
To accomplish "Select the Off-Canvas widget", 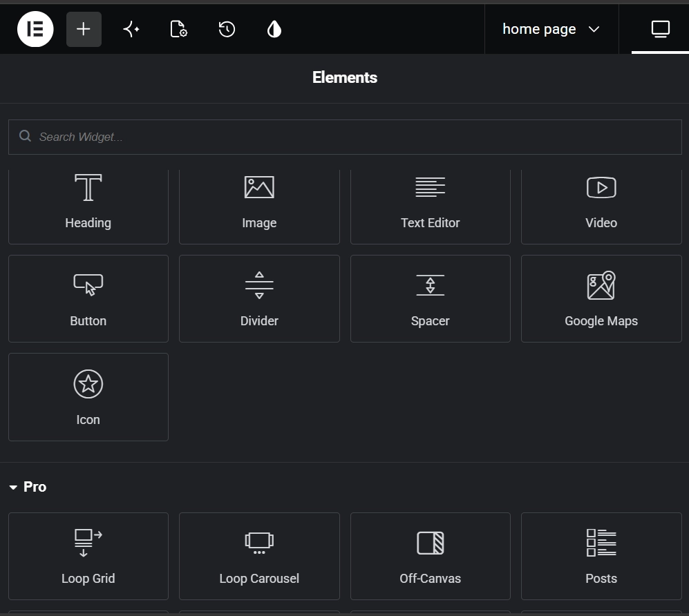I will pyautogui.click(x=430, y=556).
